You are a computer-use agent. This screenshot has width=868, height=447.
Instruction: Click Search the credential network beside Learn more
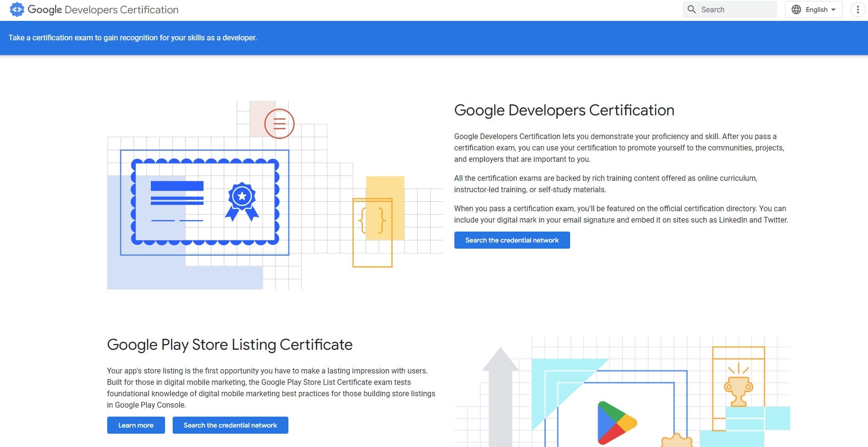231,425
